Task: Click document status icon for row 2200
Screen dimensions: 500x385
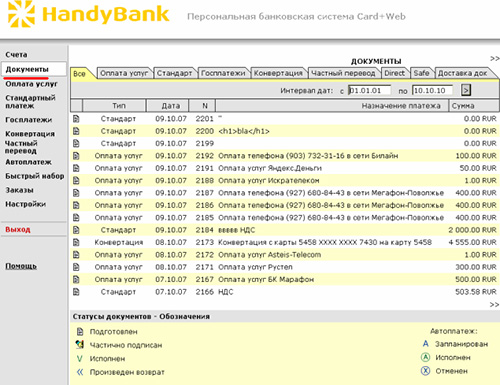Action: [x=76, y=131]
